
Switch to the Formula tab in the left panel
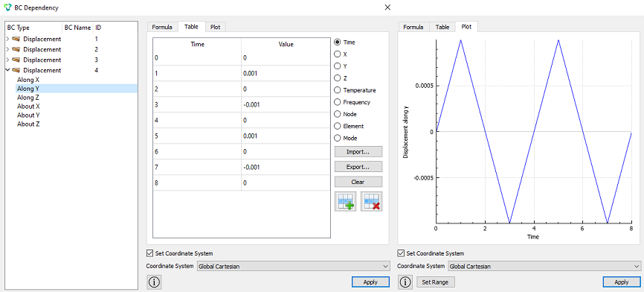(x=162, y=27)
